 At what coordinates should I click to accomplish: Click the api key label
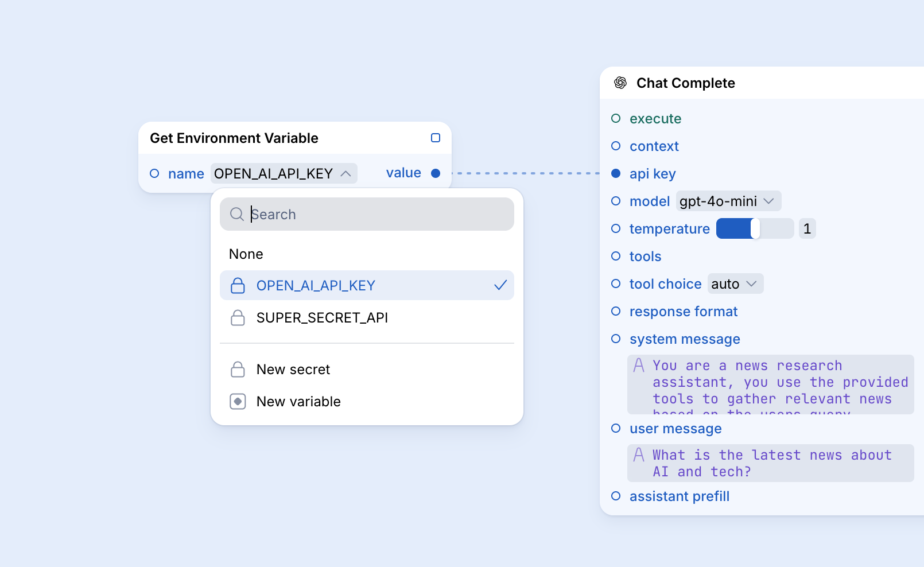pos(653,174)
